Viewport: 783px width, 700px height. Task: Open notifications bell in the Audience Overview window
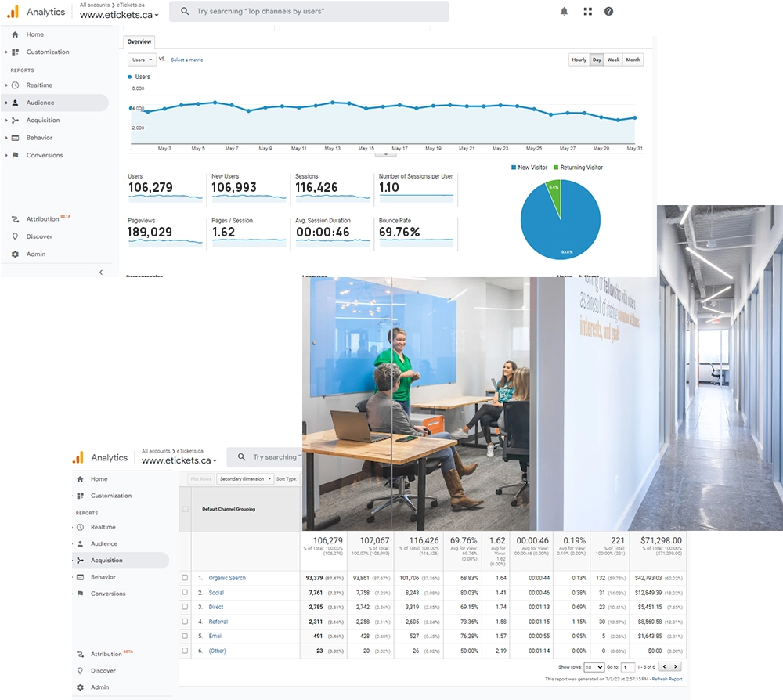564,12
